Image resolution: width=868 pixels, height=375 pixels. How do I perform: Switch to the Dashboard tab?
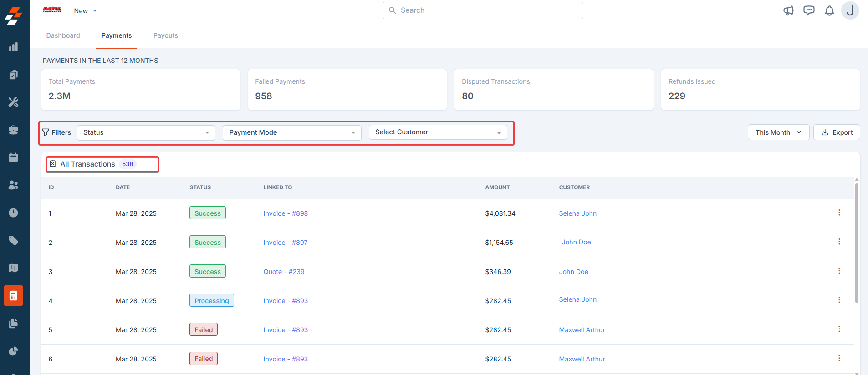tap(63, 35)
